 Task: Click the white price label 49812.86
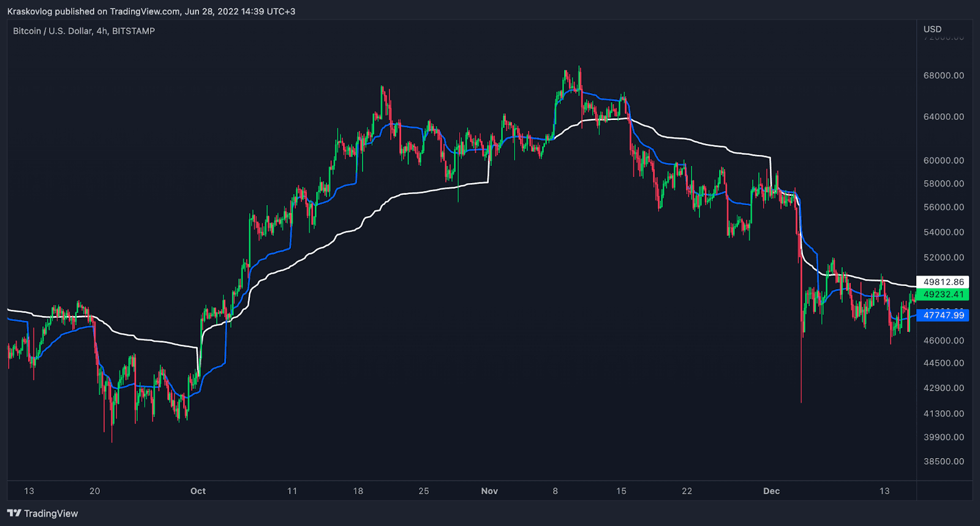[x=943, y=282]
